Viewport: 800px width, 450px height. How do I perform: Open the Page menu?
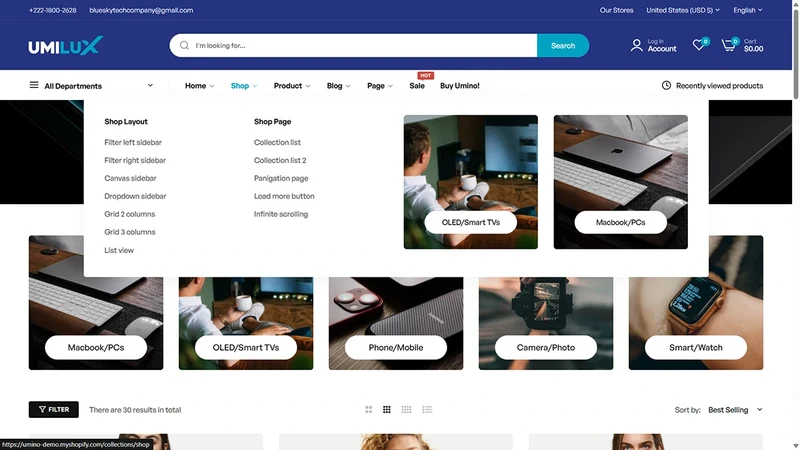coord(380,86)
